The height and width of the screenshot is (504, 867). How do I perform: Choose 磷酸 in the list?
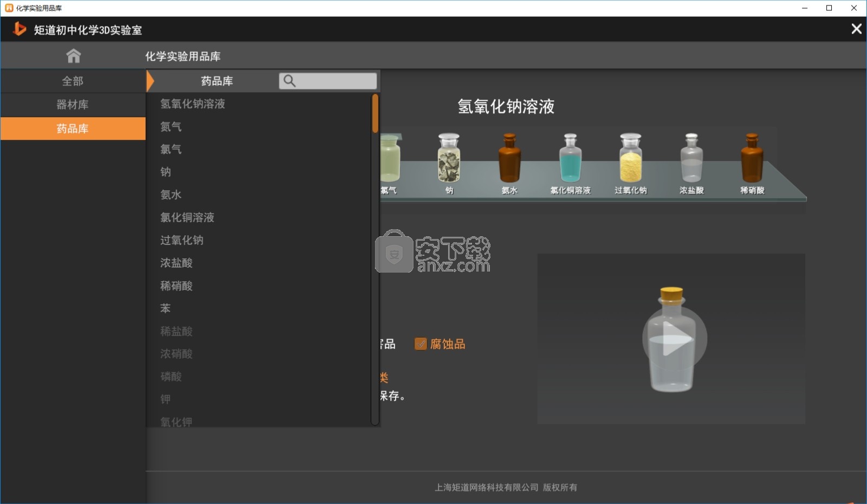171,377
